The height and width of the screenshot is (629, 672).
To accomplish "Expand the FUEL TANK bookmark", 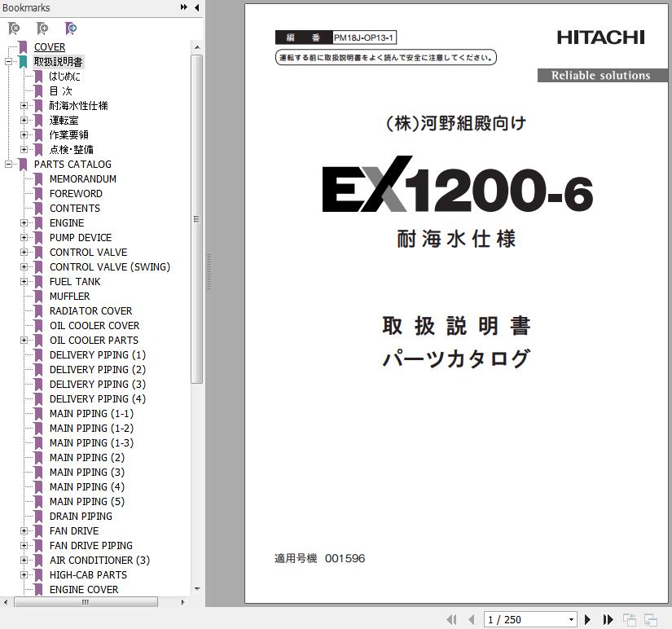I will 24,281.
